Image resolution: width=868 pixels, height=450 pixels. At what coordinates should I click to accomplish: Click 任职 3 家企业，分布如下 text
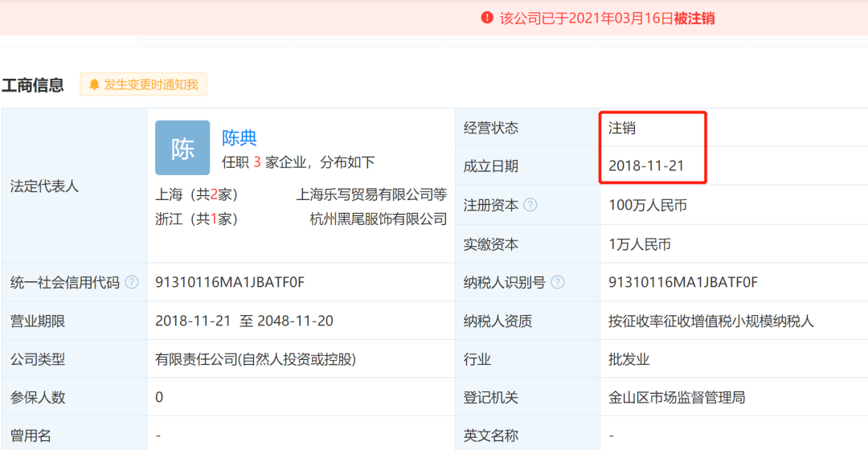click(298, 162)
